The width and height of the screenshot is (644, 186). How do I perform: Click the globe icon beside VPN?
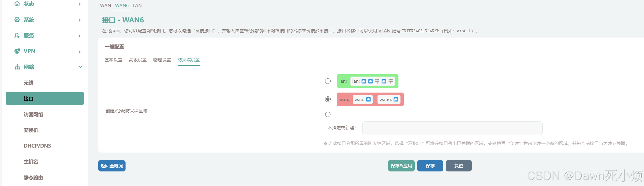click(17, 51)
